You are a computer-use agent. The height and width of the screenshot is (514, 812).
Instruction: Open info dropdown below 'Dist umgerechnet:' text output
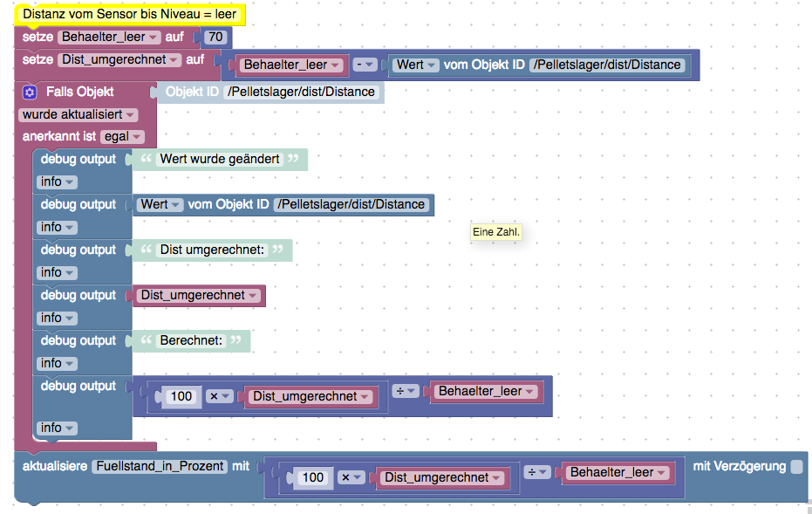57,272
